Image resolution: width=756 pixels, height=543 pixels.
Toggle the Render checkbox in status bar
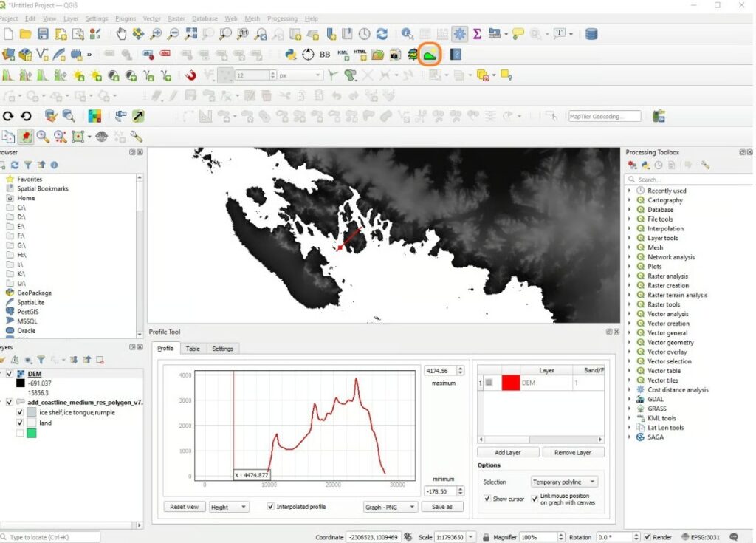tap(647, 537)
